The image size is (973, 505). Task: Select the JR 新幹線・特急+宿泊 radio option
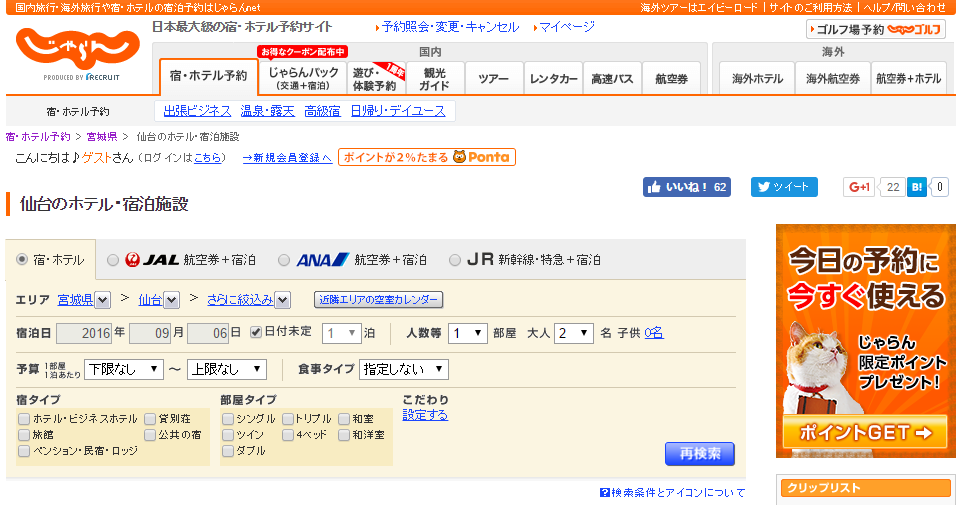coord(455,260)
